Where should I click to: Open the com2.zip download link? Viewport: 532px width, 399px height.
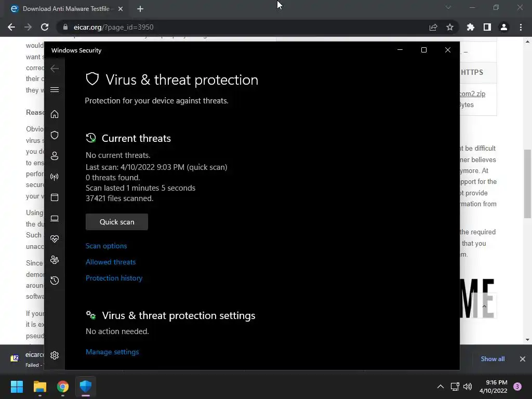[x=473, y=94]
